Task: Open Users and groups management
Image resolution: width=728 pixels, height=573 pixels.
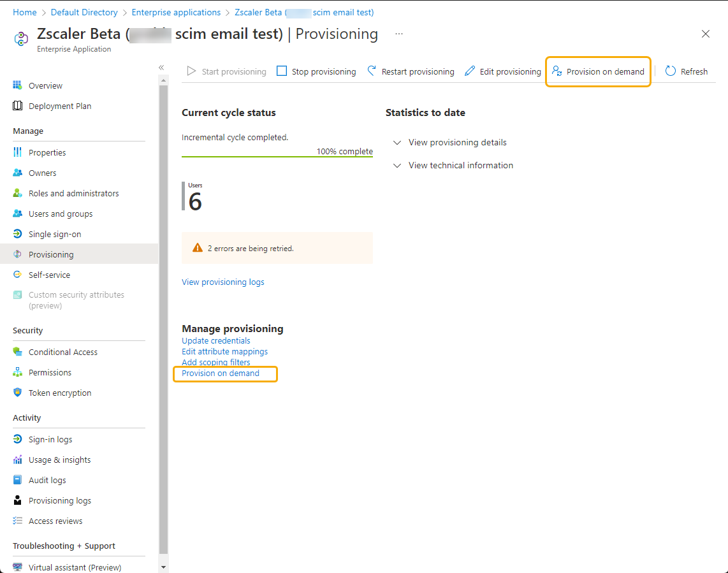Action: [61, 214]
